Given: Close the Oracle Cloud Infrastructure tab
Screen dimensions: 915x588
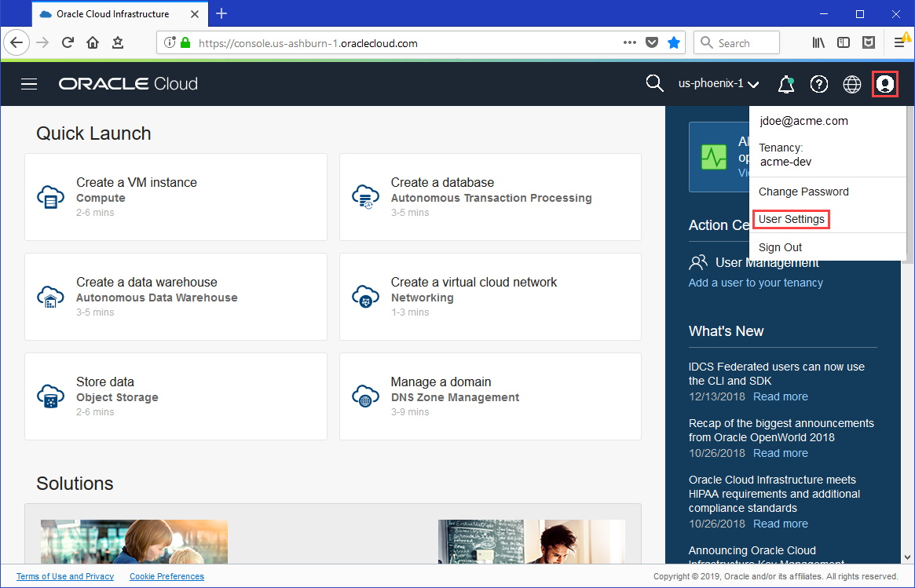Looking at the screenshot, I should tap(195, 14).
